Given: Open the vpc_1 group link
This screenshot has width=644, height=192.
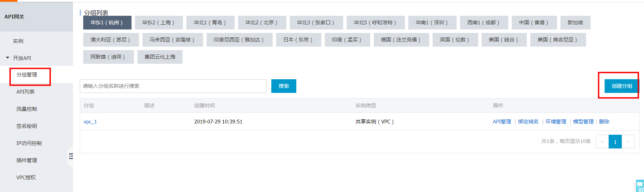Looking at the screenshot, I should click(90, 122).
